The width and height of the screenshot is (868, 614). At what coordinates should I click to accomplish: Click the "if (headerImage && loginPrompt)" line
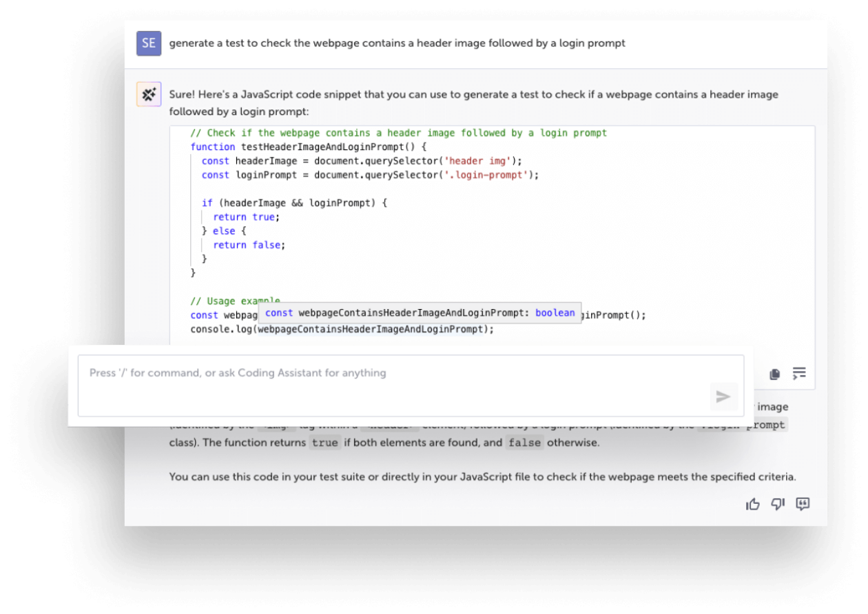(295, 203)
